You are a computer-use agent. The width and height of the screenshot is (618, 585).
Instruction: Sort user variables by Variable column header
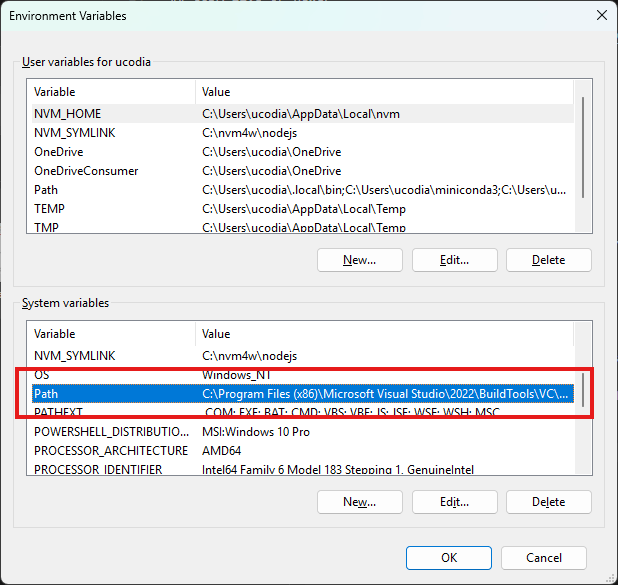(x=110, y=92)
